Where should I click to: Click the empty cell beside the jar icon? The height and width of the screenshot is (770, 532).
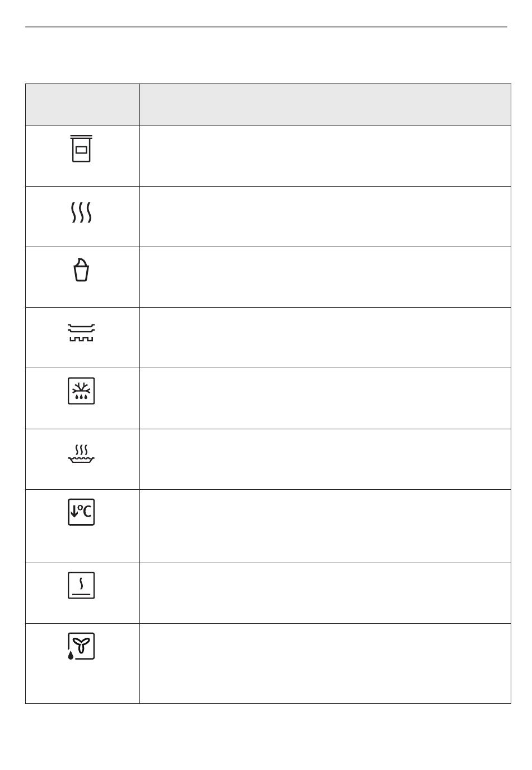click(325, 156)
